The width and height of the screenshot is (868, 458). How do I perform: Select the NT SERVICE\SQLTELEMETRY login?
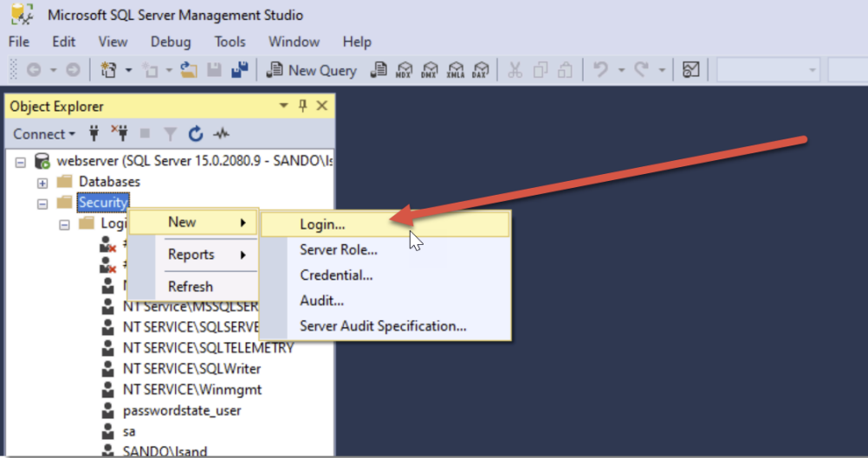(208, 348)
